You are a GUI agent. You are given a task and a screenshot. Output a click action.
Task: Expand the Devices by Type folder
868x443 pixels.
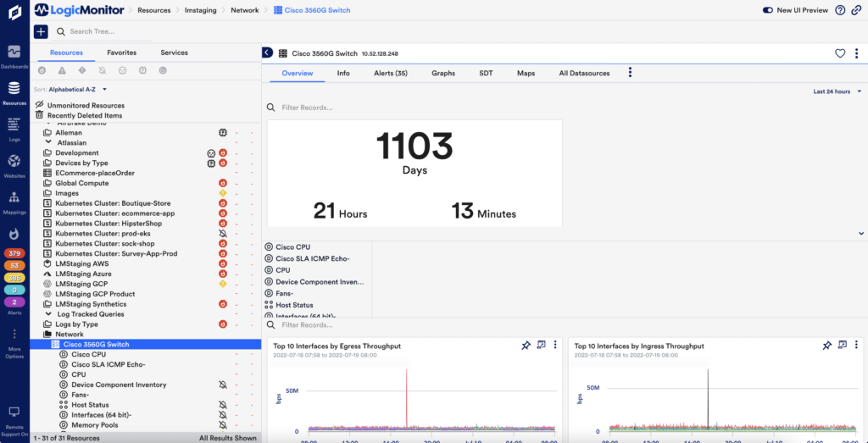pyautogui.click(x=47, y=163)
